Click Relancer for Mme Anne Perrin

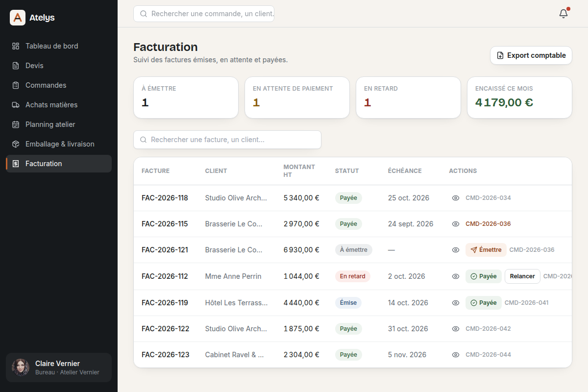pyautogui.click(x=522, y=276)
